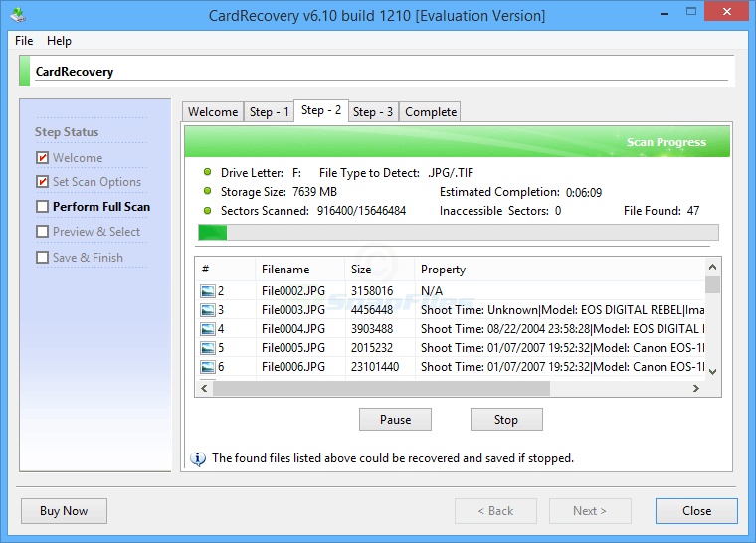Maximize the CardRecovery window
This screenshot has height=543, width=756.
(x=691, y=12)
